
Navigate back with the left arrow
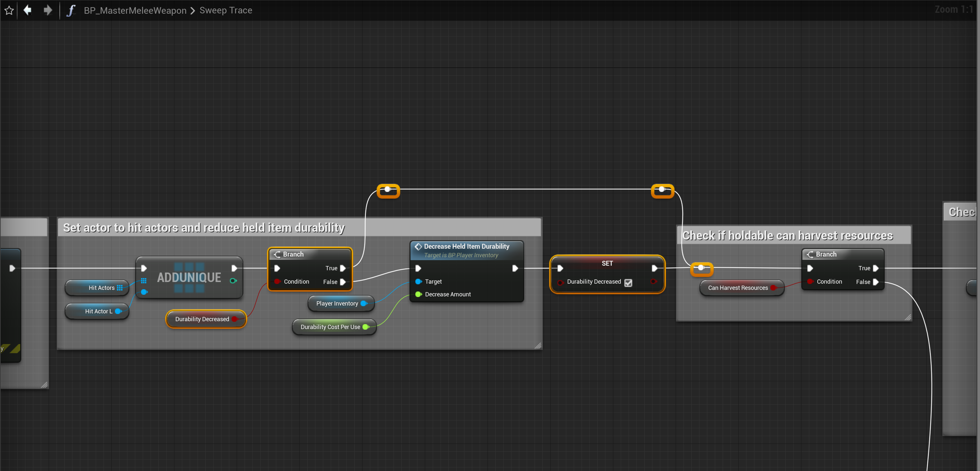(x=27, y=10)
